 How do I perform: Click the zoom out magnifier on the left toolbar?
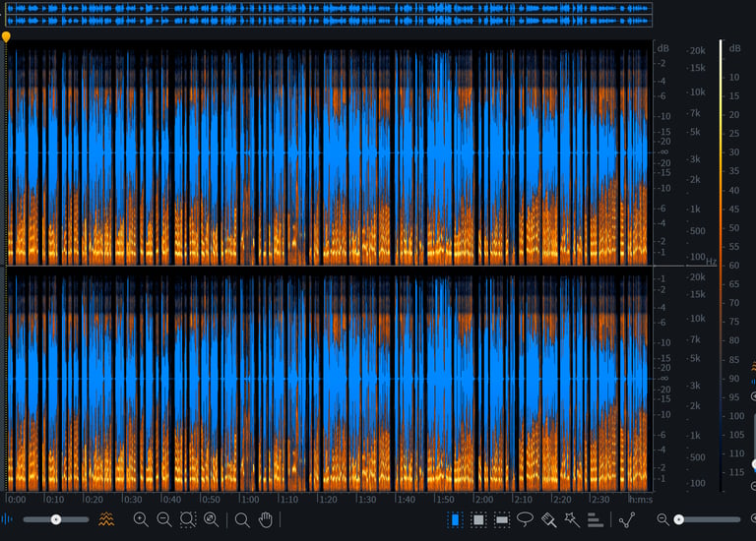164,519
